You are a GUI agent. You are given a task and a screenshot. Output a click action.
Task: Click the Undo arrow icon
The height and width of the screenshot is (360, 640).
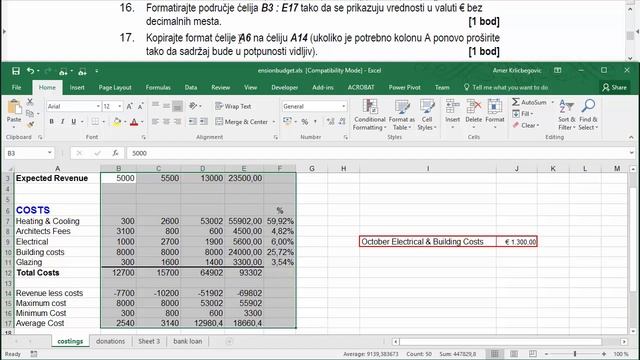31,71
